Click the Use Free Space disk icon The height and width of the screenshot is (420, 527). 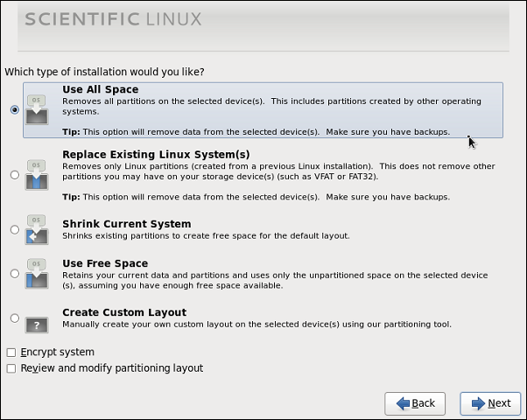click(37, 274)
